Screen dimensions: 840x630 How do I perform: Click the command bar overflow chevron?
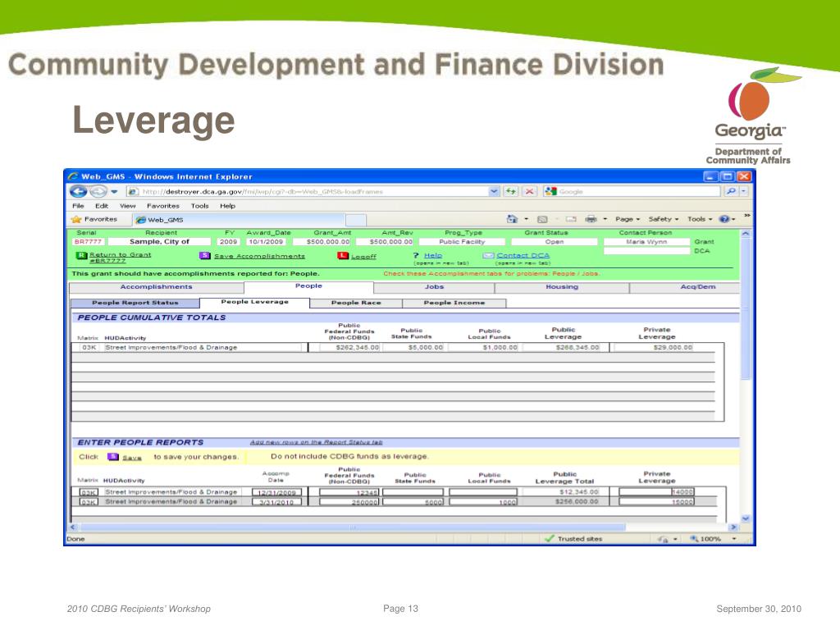click(746, 216)
